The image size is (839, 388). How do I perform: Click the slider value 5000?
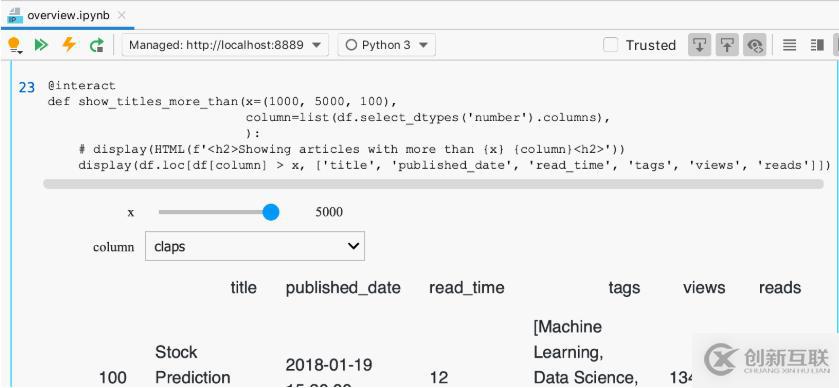(329, 212)
